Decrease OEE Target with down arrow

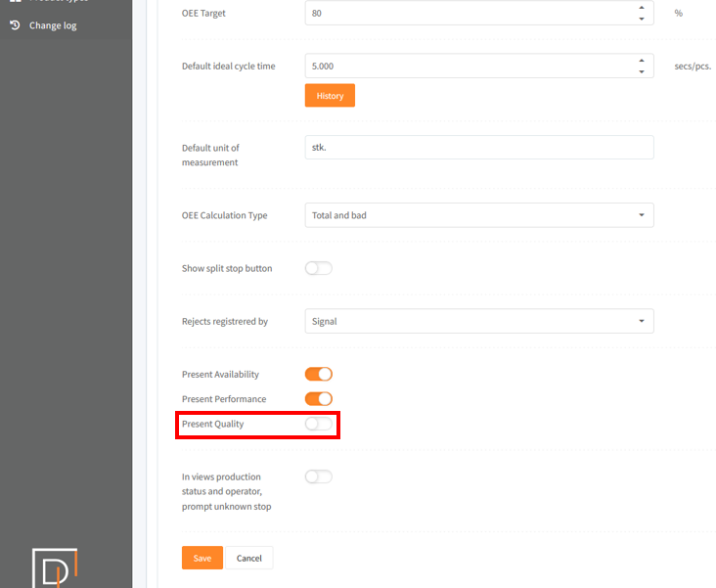(642, 19)
